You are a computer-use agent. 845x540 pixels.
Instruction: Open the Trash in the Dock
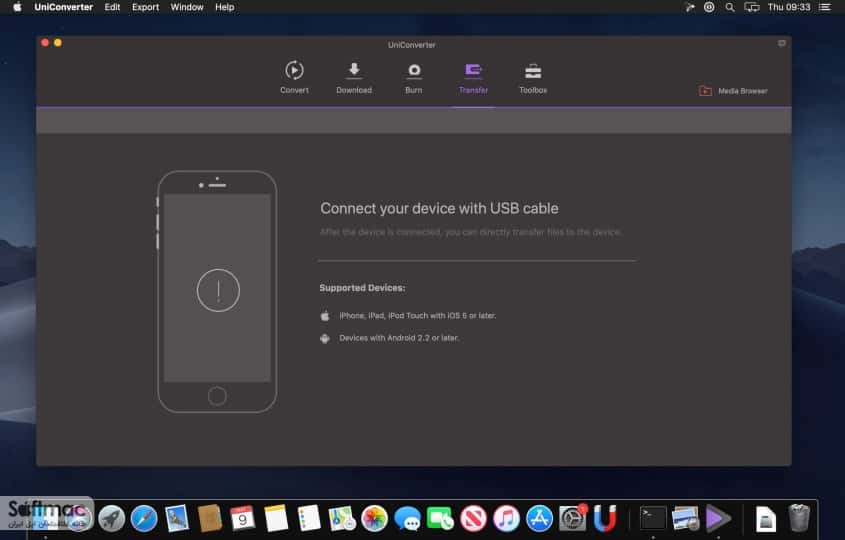pos(799,518)
